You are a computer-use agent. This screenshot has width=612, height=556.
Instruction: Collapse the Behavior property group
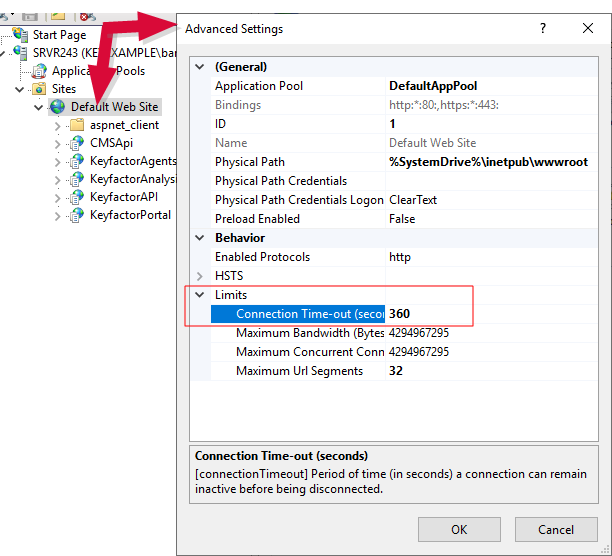pyautogui.click(x=200, y=238)
